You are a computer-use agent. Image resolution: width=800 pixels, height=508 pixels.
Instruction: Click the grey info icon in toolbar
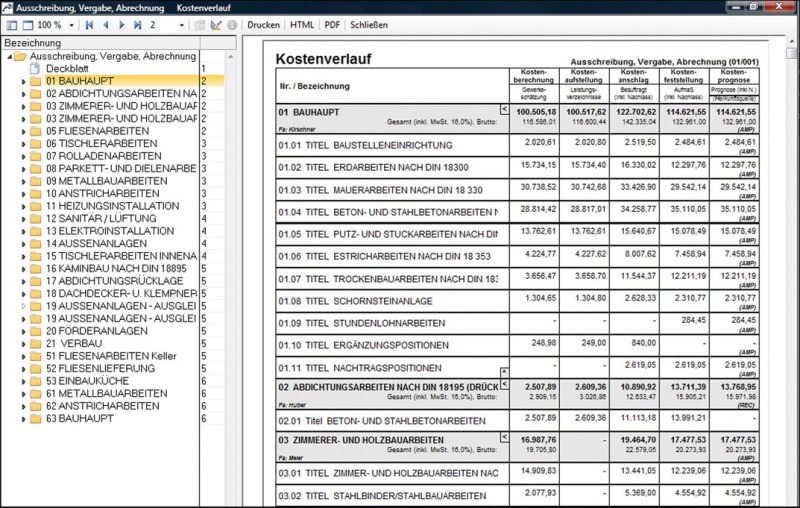pos(232,25)
